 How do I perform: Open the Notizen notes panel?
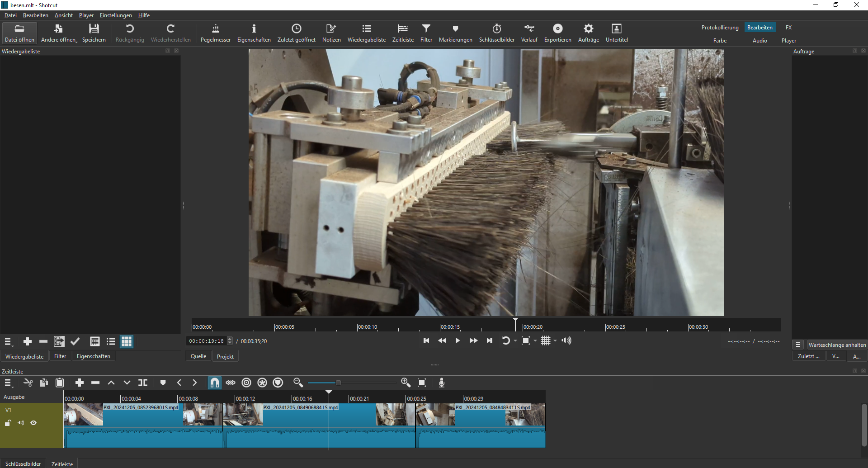331,33
